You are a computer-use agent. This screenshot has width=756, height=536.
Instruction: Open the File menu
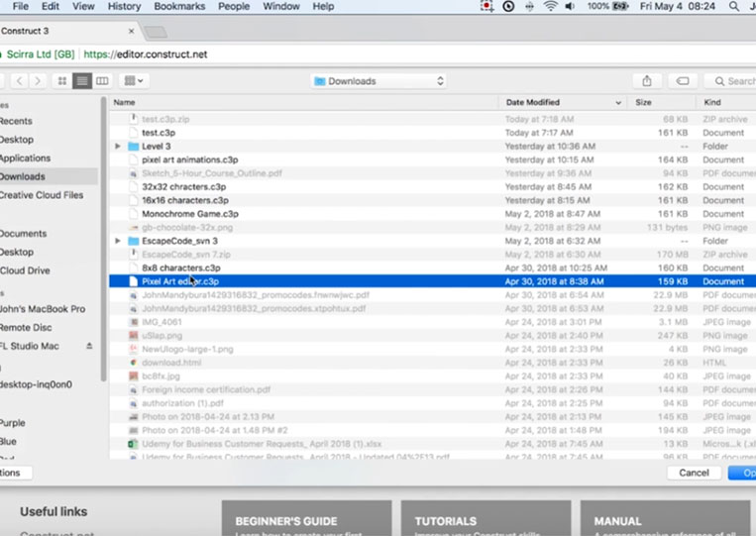20,6
